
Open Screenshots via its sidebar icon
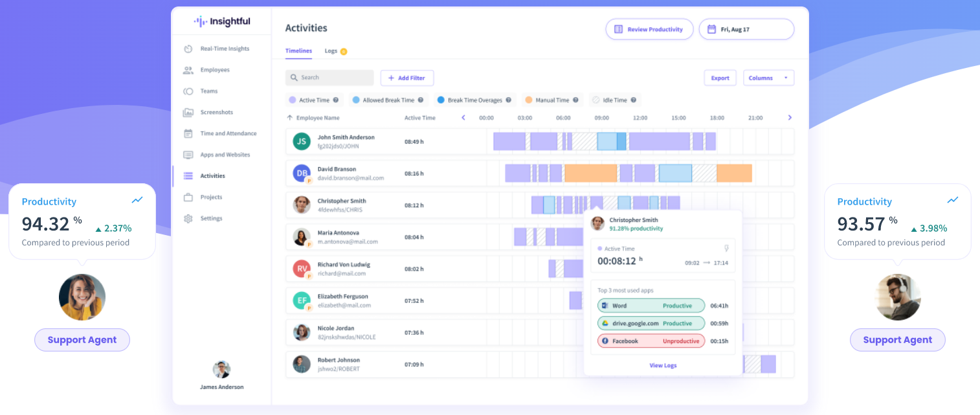(x=188, y=113)
